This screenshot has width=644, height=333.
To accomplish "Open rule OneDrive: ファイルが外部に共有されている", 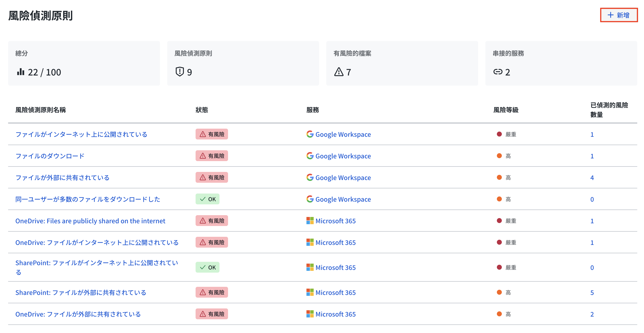I will 78,314.
